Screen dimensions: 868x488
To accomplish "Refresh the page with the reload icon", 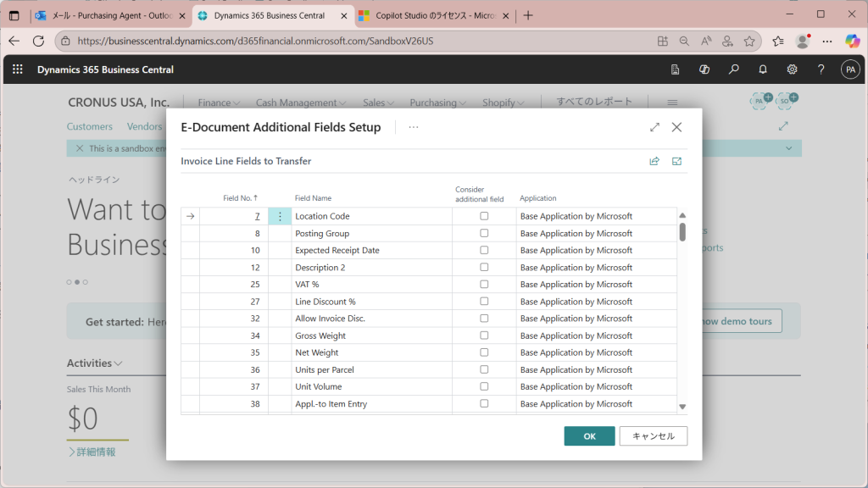I will coord(38,41).
